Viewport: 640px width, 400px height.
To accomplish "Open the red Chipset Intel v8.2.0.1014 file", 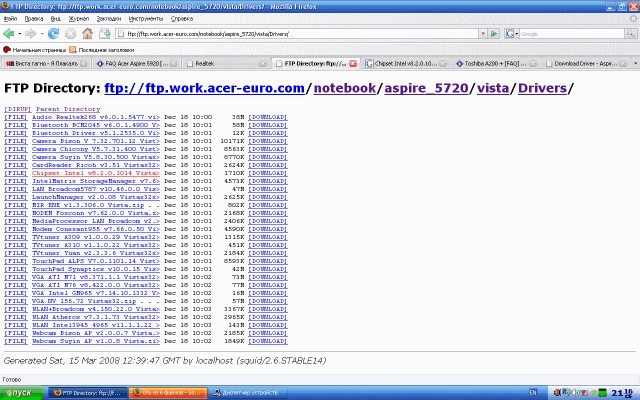I will coord(96,173).
